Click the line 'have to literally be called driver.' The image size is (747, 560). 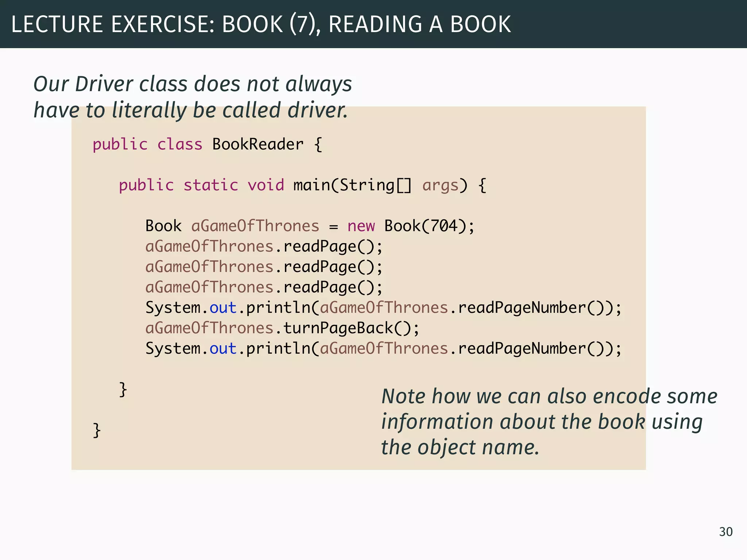click(191, 110)
